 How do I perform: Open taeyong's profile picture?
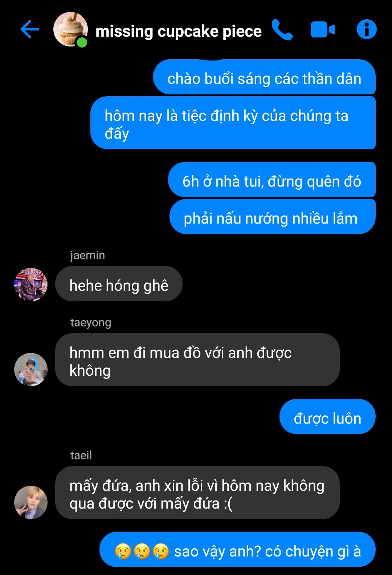click(x=31, y=369)
